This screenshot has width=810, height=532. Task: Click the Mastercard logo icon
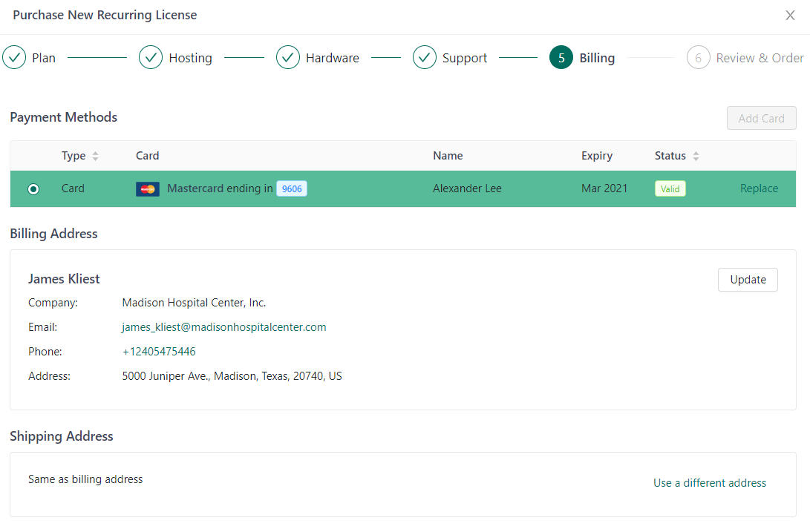(x=148, y=189)
